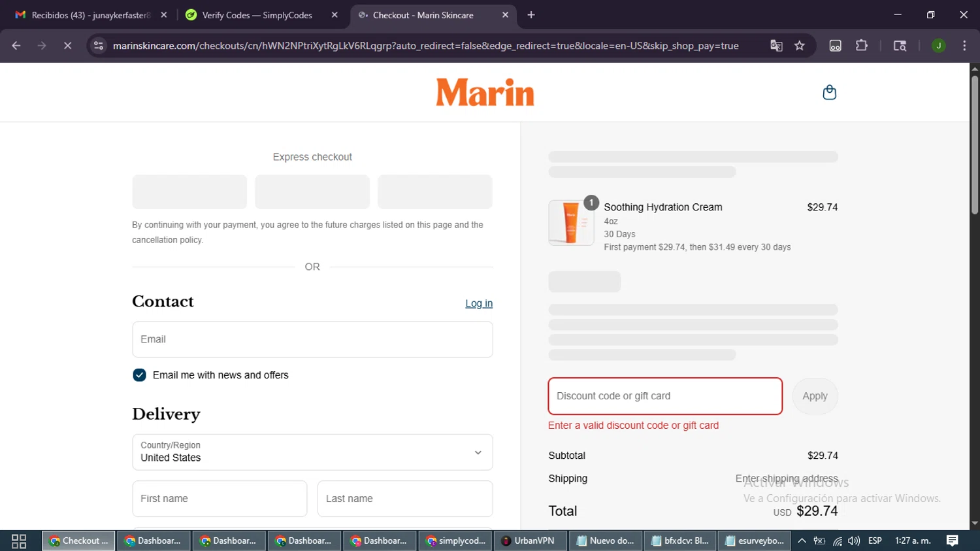980x551 pixels.
Task: Expand the Country/Region dropdown
Action: tap(312, 452)
